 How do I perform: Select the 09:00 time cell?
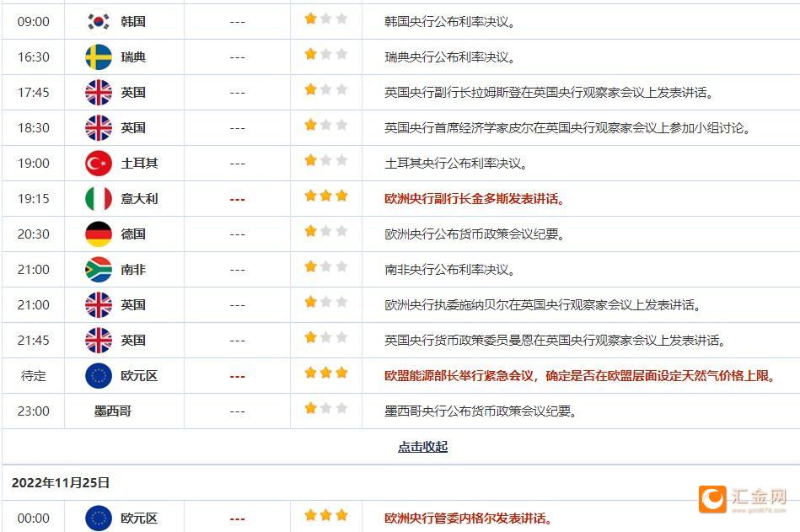[34, 22]
